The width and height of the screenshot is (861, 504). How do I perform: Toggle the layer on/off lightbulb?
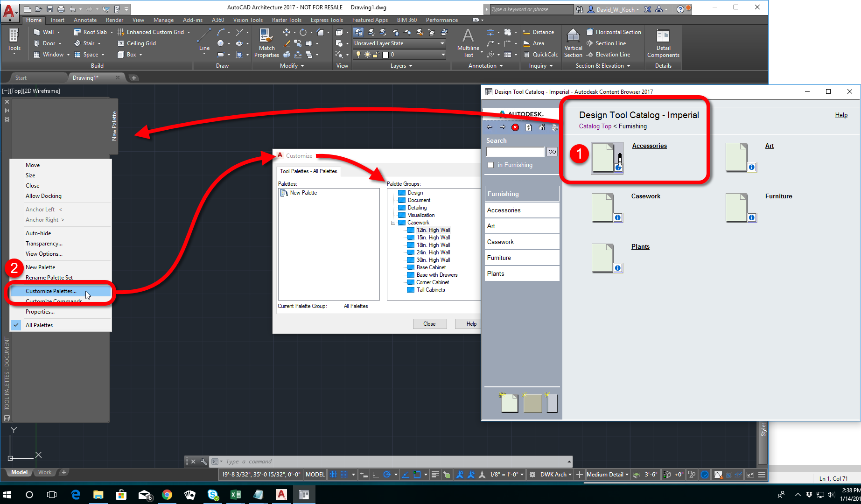358,55
